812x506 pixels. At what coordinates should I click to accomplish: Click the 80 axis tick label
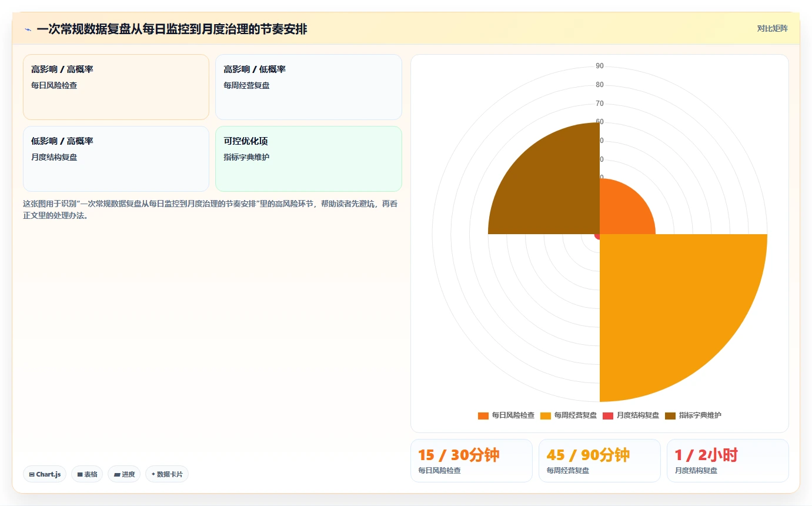tap(600, 85)
